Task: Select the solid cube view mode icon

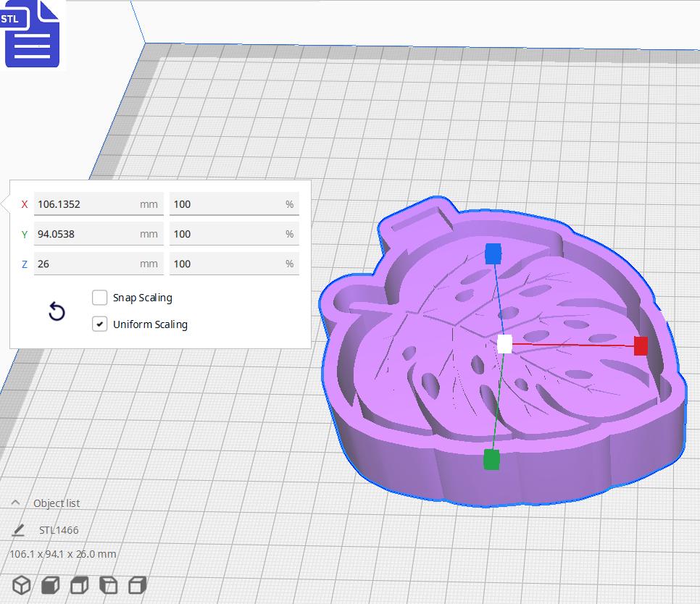Action: tap(50, 585)
